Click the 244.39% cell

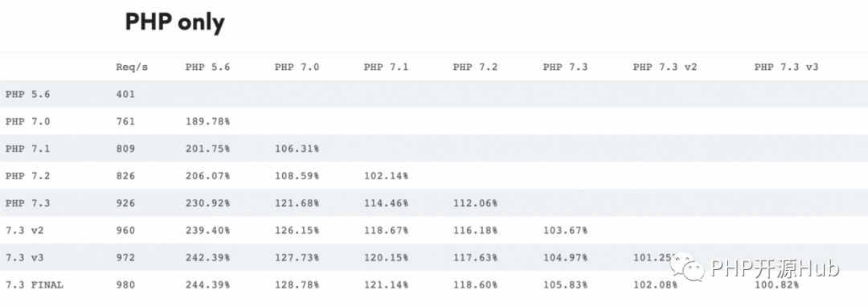(x=207, y=284)
